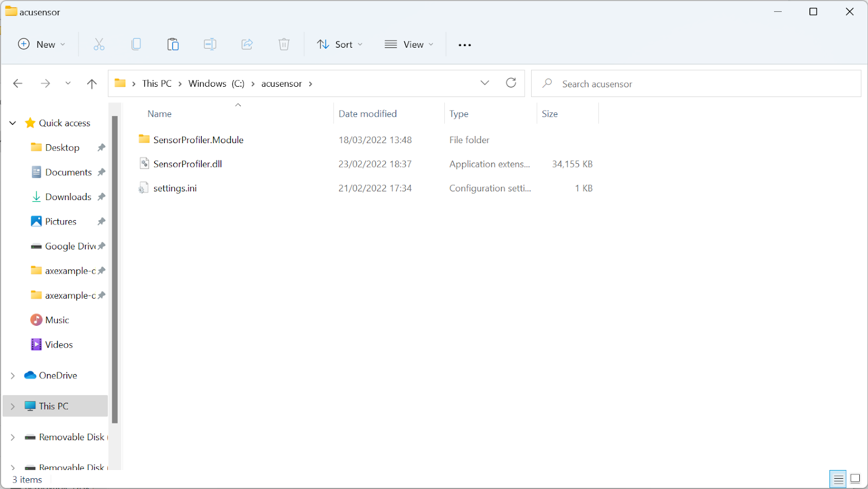The image size is (868, 489).
Task: Switch to details view layout icon
Action: pyautogui.click(x=838, y=479)
